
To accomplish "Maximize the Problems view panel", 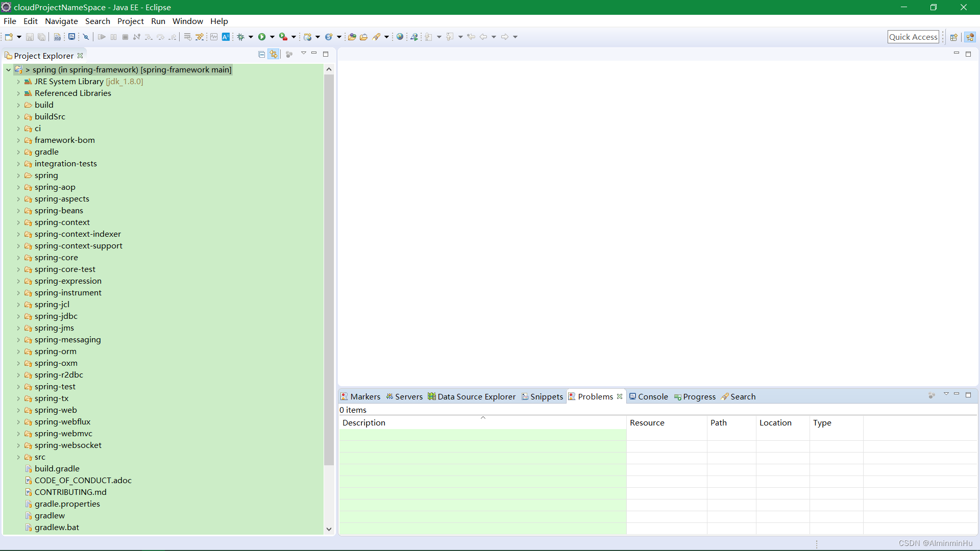I will coord(968,395).
